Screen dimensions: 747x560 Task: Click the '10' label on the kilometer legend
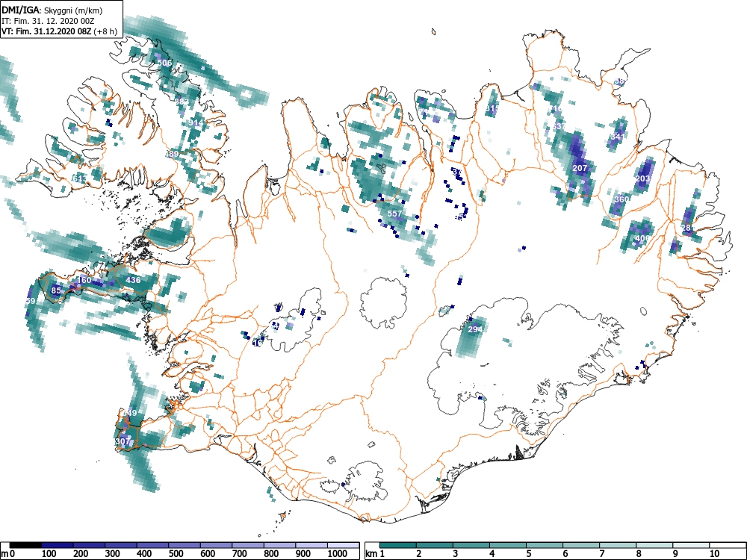[x=714, y=554]
